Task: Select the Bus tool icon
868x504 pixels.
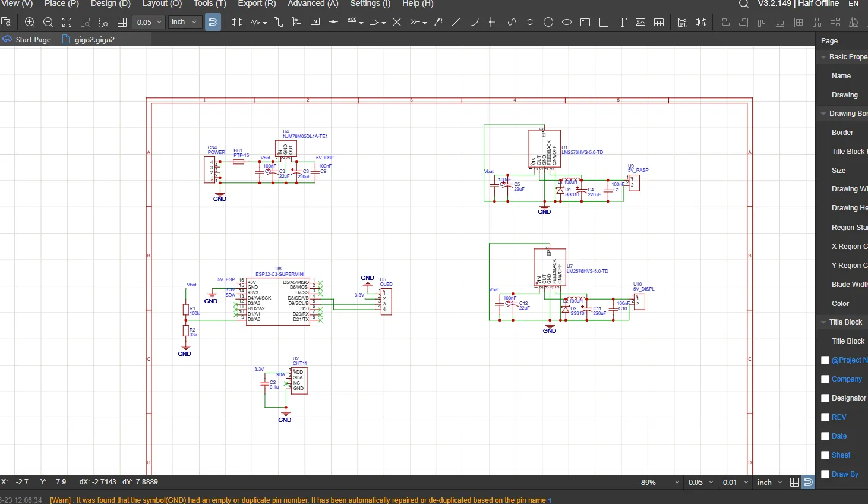Action: [x=296, y=22]
